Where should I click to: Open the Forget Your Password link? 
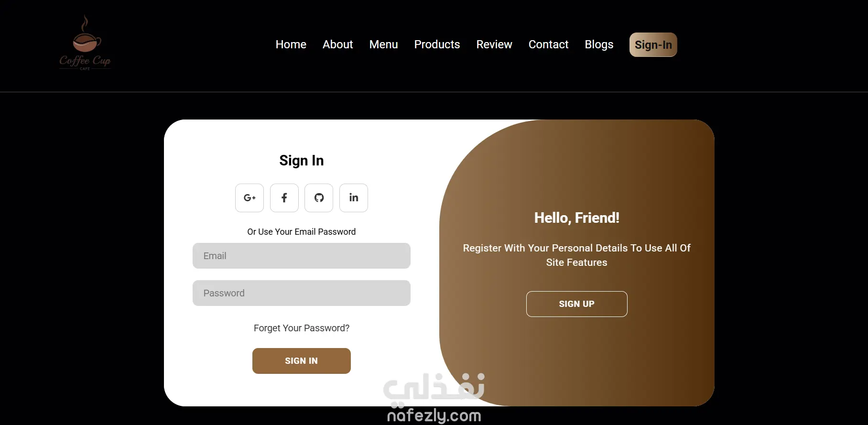(302, 328)
